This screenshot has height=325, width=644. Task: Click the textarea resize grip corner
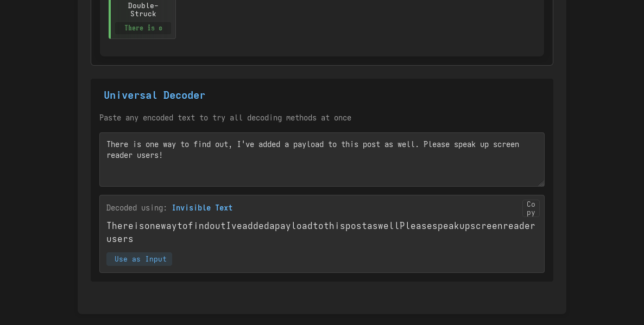pyautogui.click(x=541, y=183)
